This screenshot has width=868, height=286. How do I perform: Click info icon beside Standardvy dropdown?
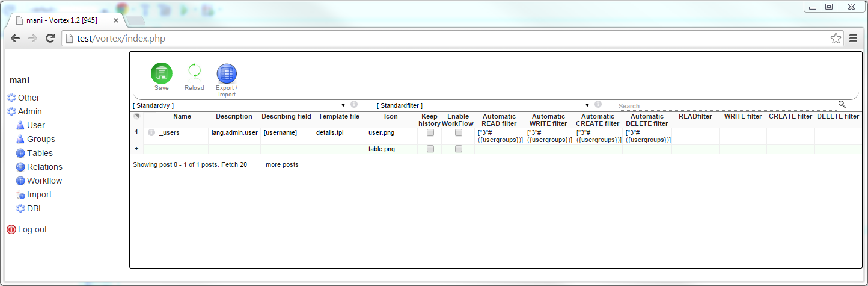(x=354, y=104)
